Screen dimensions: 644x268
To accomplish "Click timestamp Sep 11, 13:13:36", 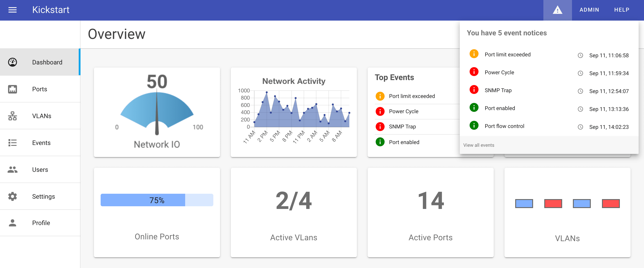I will [609, 109].
